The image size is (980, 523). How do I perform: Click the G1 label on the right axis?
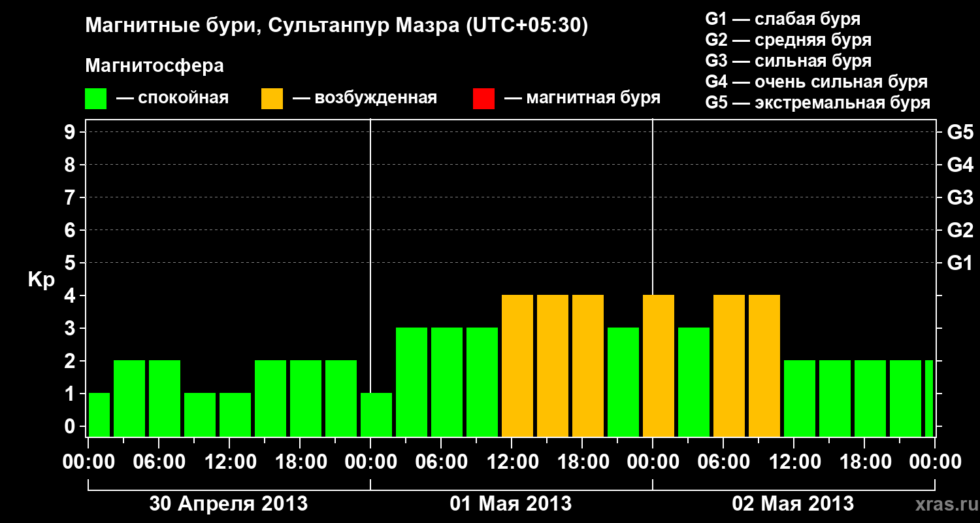click(x=960, y=263)
